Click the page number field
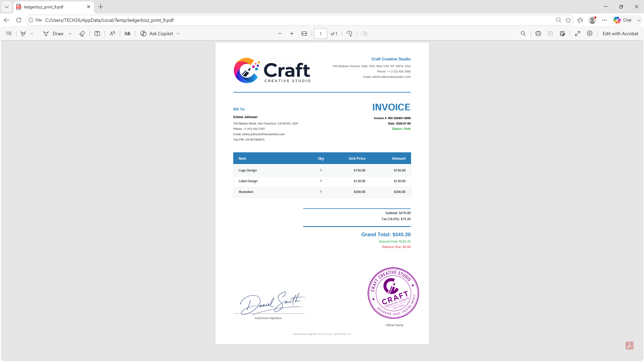This screenshot has width=644, height=362. coord(320,34)
